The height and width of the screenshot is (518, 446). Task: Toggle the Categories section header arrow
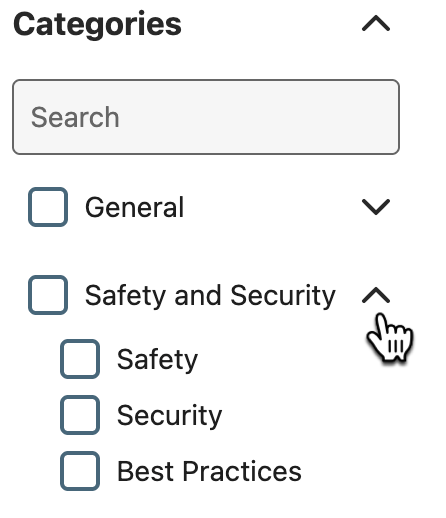click(376, 24)
